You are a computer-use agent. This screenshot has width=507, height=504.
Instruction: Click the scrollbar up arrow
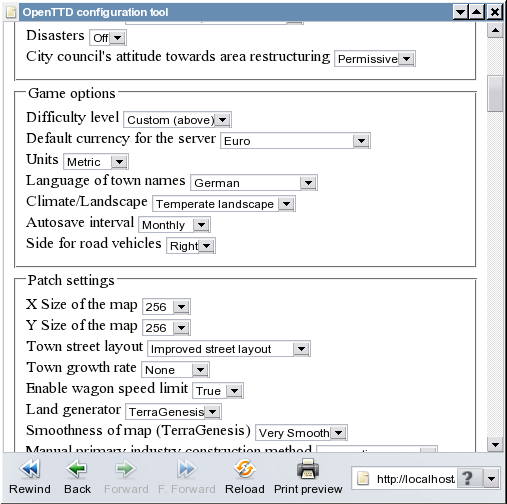coord(495,30)
